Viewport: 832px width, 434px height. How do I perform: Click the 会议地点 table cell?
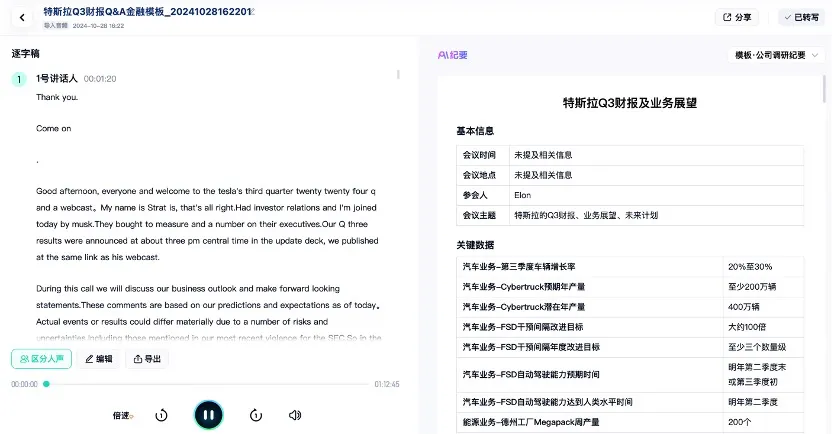(x=482, y=175)
